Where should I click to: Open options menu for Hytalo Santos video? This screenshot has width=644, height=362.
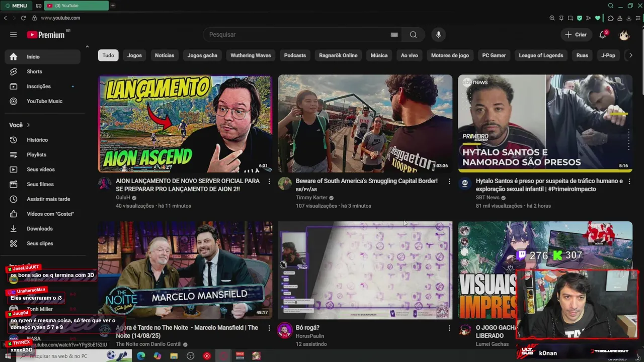629,181
